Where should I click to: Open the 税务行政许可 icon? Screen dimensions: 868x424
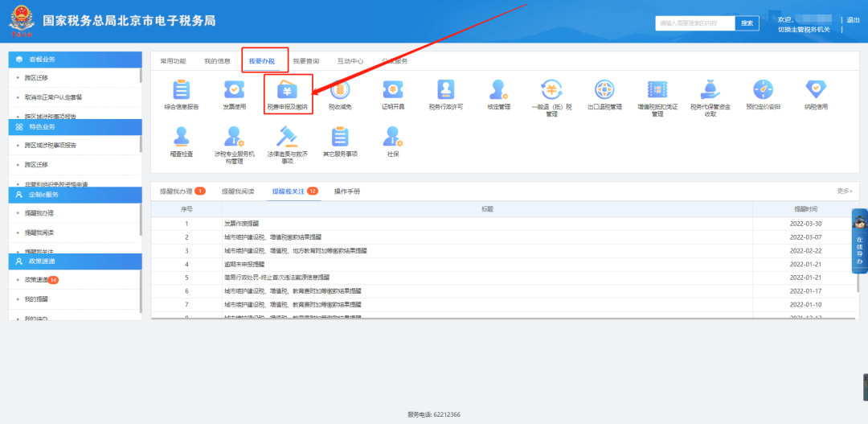click(x=445, y=89)
